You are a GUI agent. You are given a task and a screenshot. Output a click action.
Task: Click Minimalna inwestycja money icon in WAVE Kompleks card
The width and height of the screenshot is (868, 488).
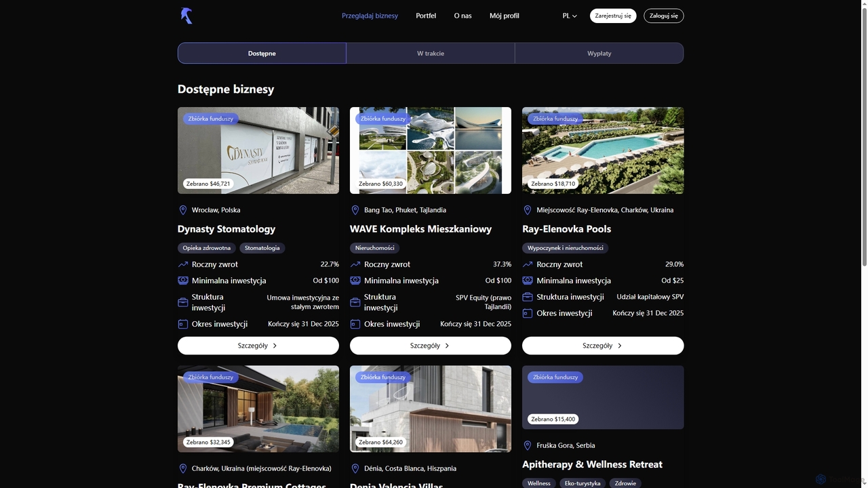(x=355, y=281)
